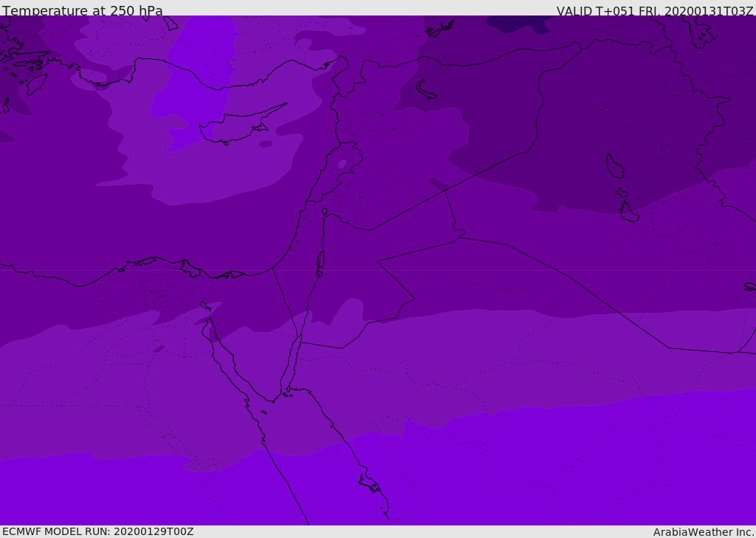This screenshot has width=756, height=538.
Task: Click the 'ECMWF MODEL RUN: 20200129T00Z' text
Action: pos(98,531)
